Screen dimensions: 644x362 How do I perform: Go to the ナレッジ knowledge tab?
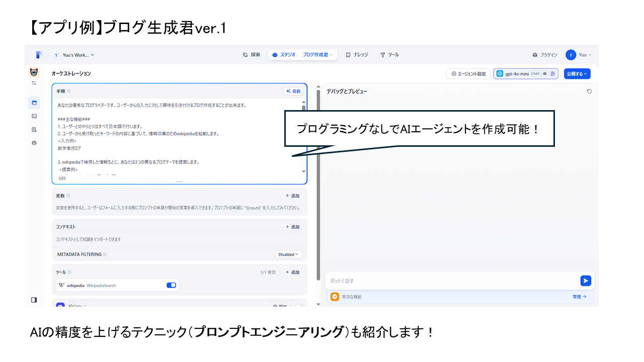pyautogui.click(x=357, y=55)
